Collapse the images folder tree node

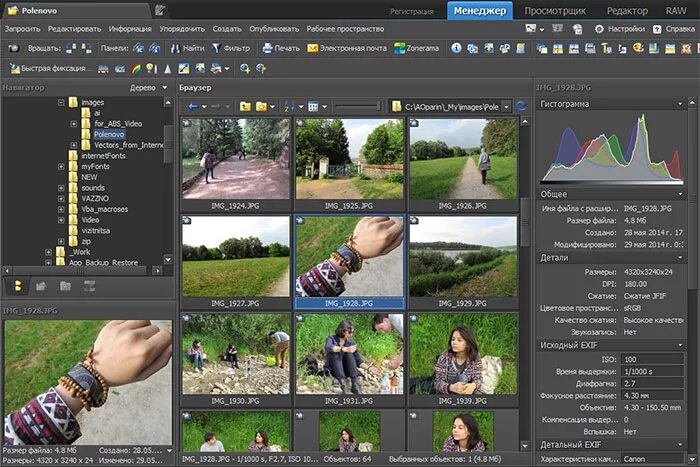[x=62, y=102]
